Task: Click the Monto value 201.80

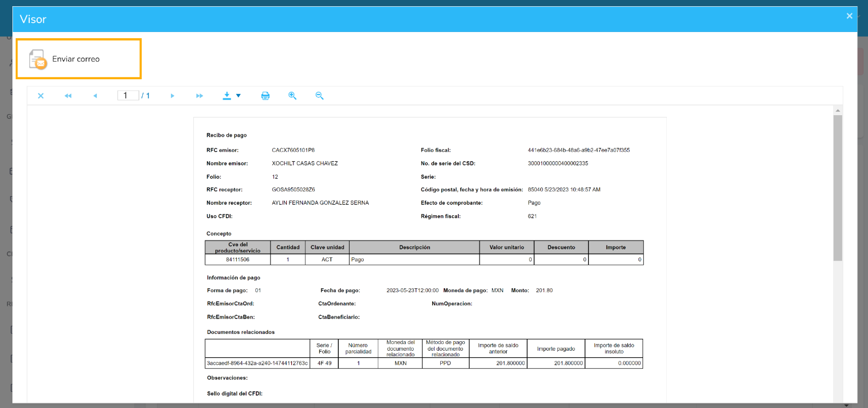Action: tap(544, 291)
